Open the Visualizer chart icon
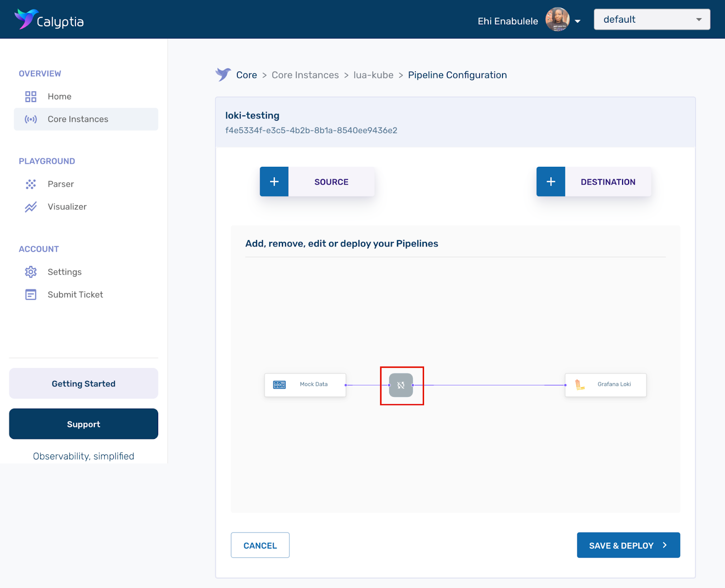The height and width of the screenshot is (588, 725). coord(31,207)
